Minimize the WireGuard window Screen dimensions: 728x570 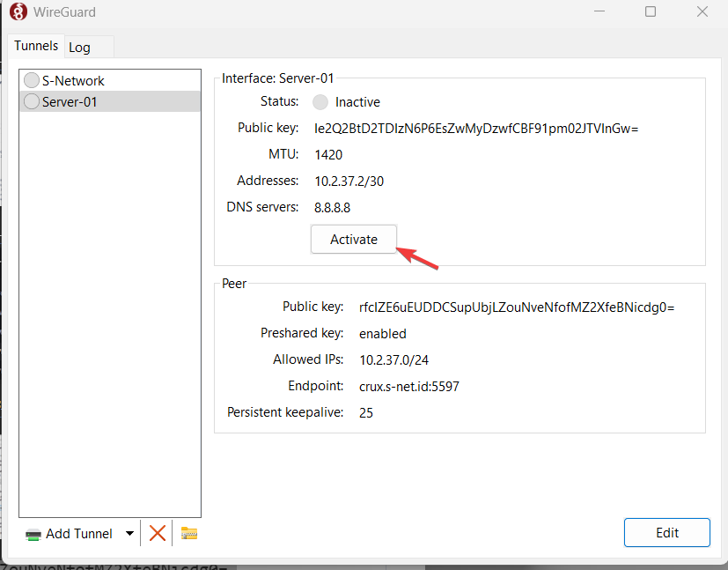599,11
